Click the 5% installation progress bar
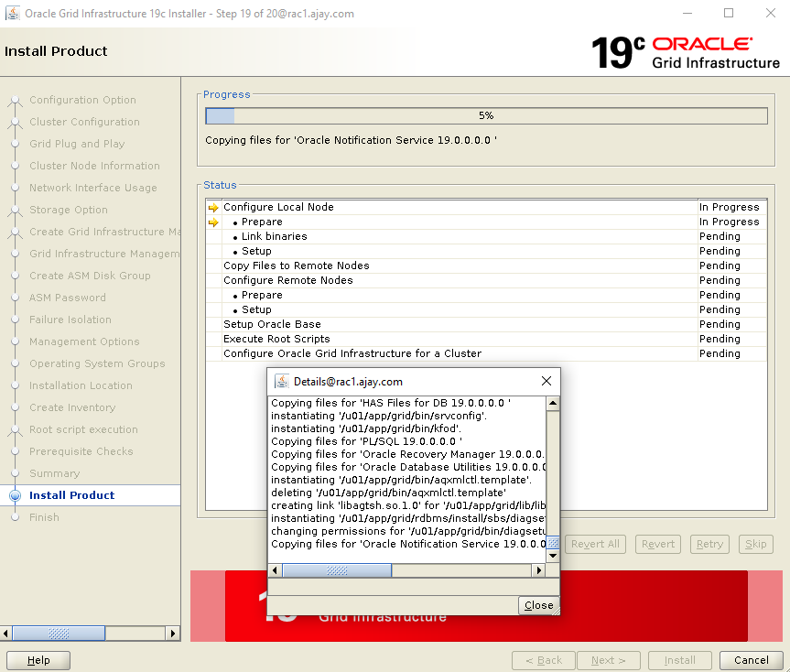The width and height of the screenshot is (790, 672). (486, 116)
